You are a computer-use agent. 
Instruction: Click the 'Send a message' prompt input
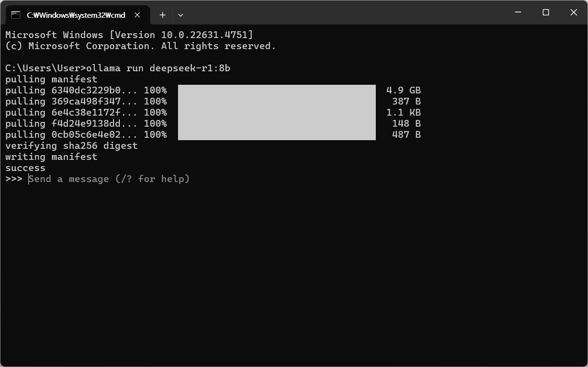pyautogui.click(x=109, y=179)
